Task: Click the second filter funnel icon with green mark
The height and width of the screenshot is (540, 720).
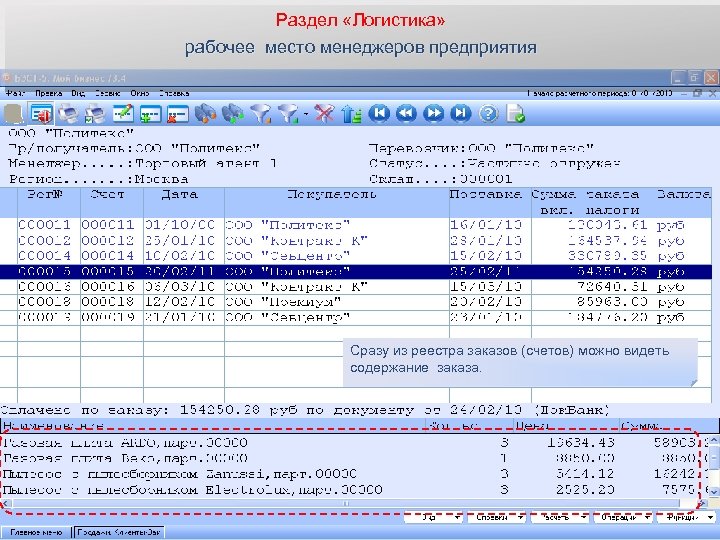Action: pos(288,113)
